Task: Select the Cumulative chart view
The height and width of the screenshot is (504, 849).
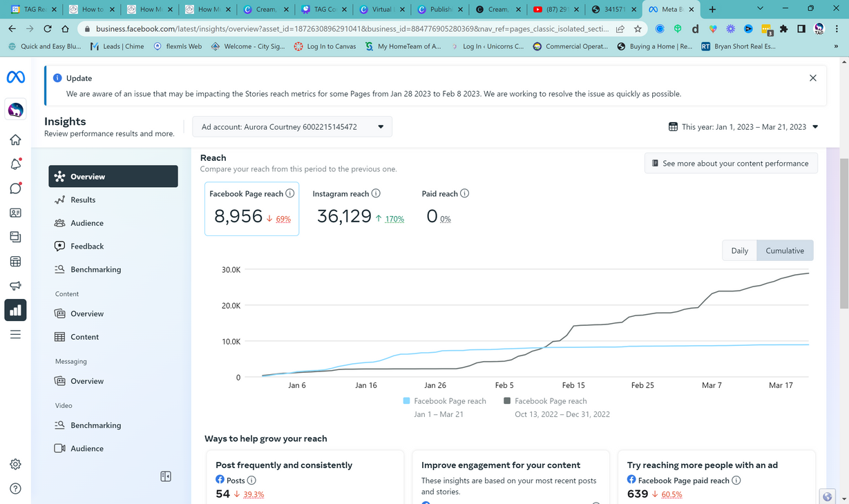Action: pyautogui.click(x=785, y=251)
